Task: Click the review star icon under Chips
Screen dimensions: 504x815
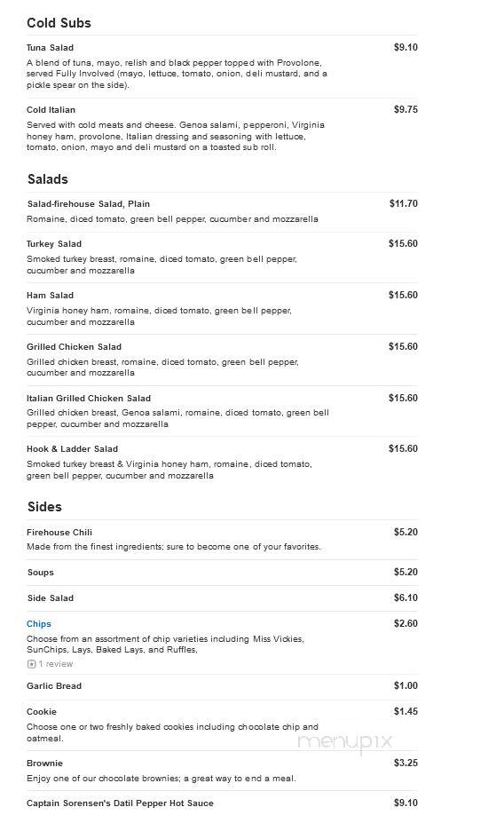Action: tap(31, 664)
